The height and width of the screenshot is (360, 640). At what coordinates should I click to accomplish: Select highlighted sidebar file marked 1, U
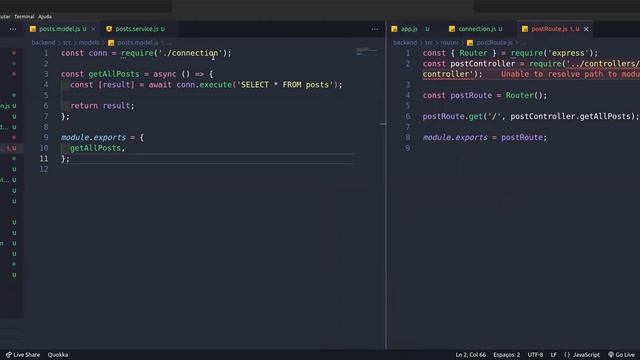coord(11,148)
